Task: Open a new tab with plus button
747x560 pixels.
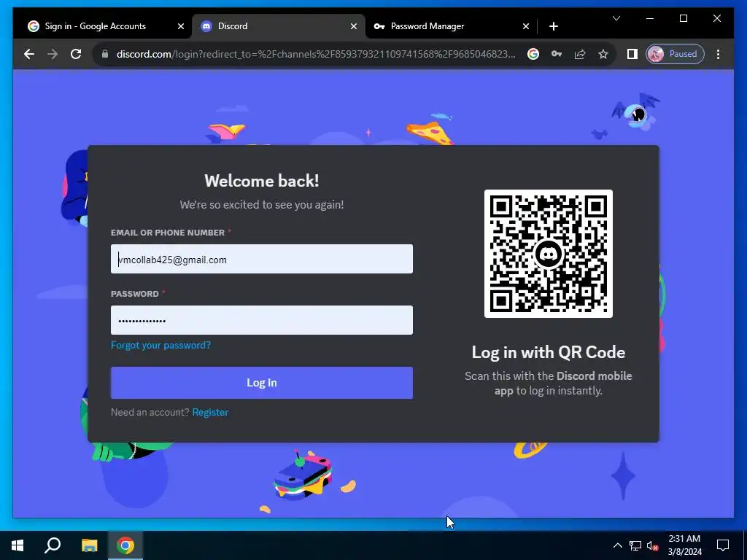Action: pyautogui.click(x=553, y=27)
